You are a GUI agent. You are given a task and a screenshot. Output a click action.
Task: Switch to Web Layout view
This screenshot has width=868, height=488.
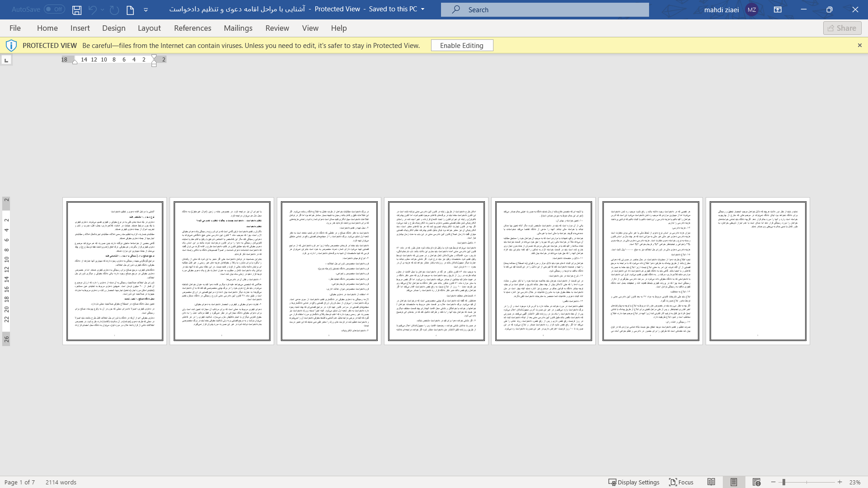(756, 482)
